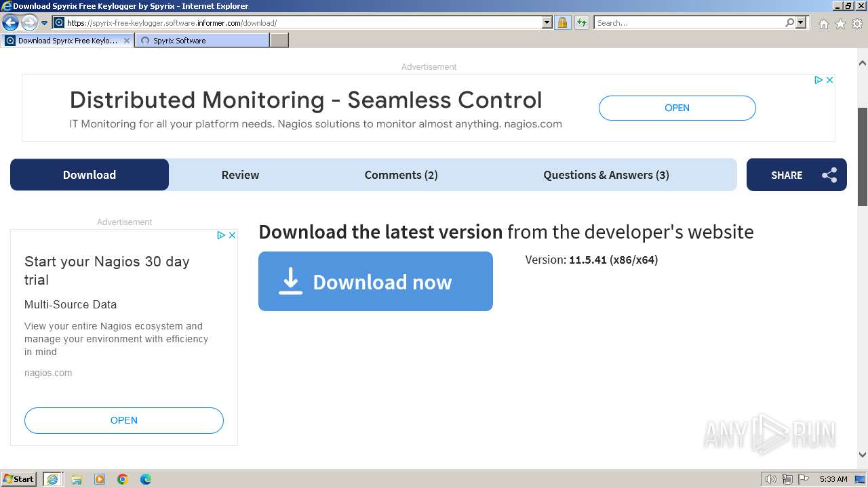Click nagios.com link in sidebar ad
This screenshot has height=488, width=868.
48,373
